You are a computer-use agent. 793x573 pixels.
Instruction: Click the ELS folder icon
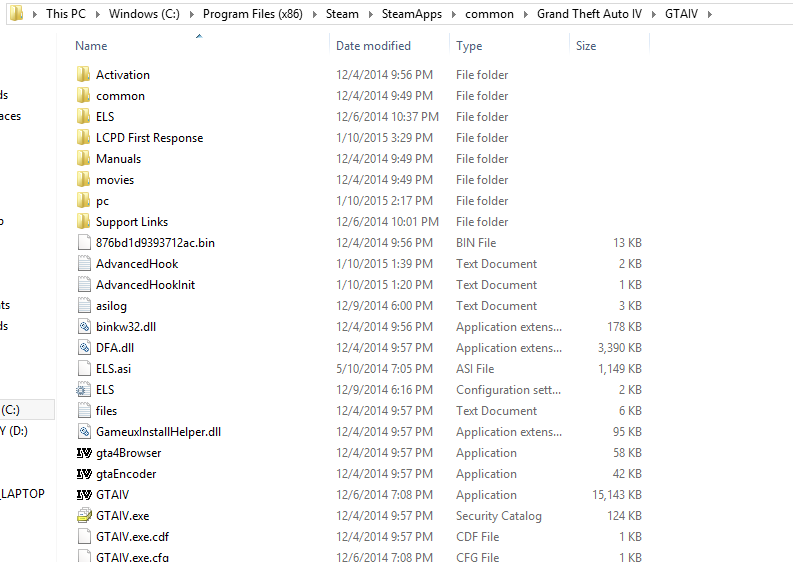click(84, 116)
